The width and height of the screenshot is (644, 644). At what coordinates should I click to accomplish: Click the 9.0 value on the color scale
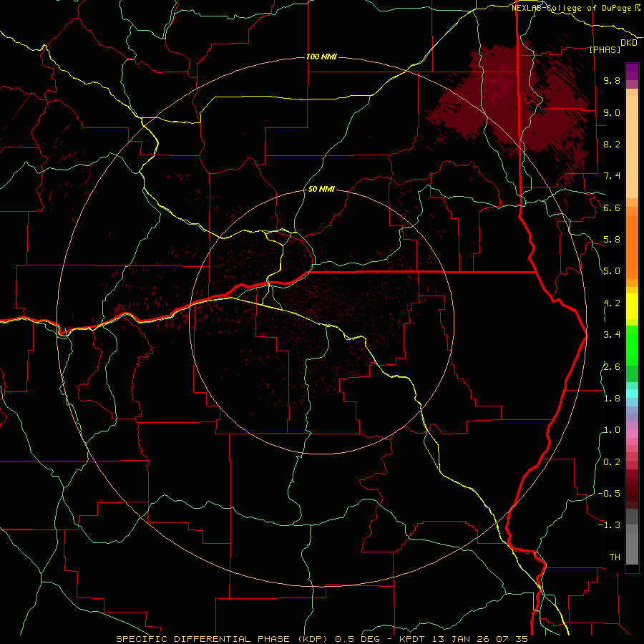click(x=612, y=112)
